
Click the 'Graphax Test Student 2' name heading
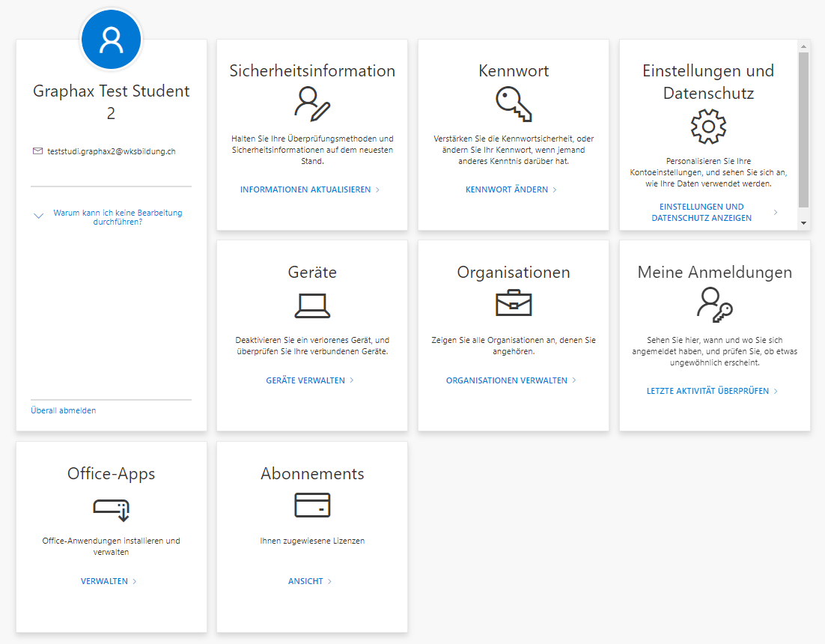click(111, 102)
